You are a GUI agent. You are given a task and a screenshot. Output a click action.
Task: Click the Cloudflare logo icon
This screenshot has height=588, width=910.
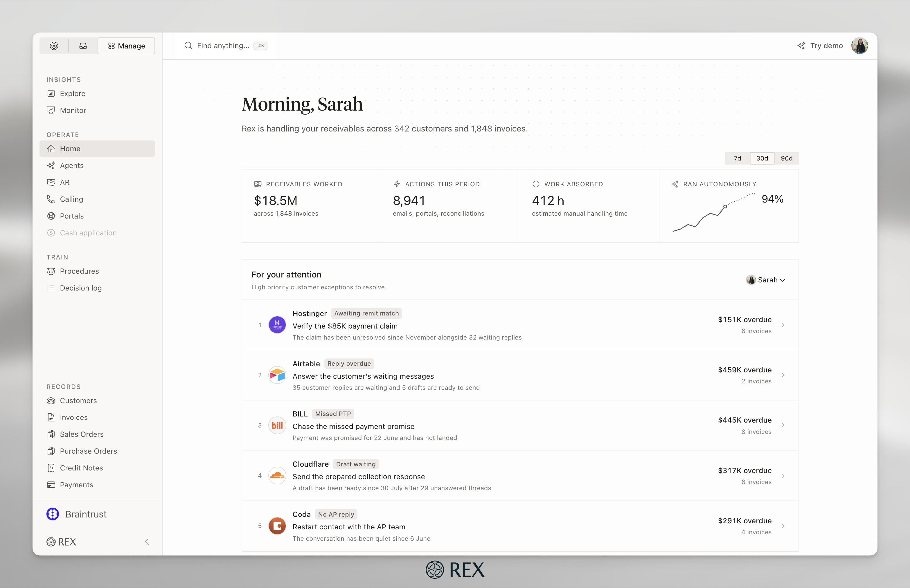[x=277, y=475]
